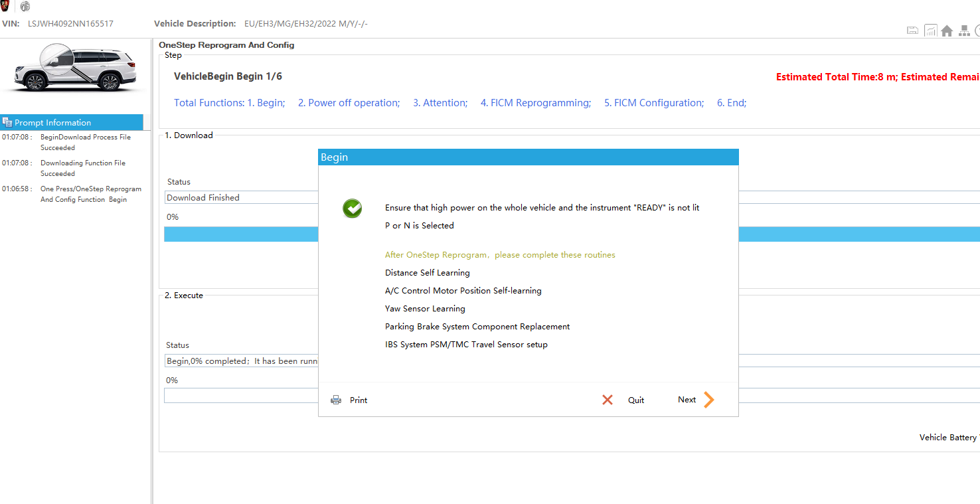The width and height of the screenshot is (980, 504).
Task: Open the chart statistics icon in toolbar
Action: pyautogui.click(x=930, y=31)
